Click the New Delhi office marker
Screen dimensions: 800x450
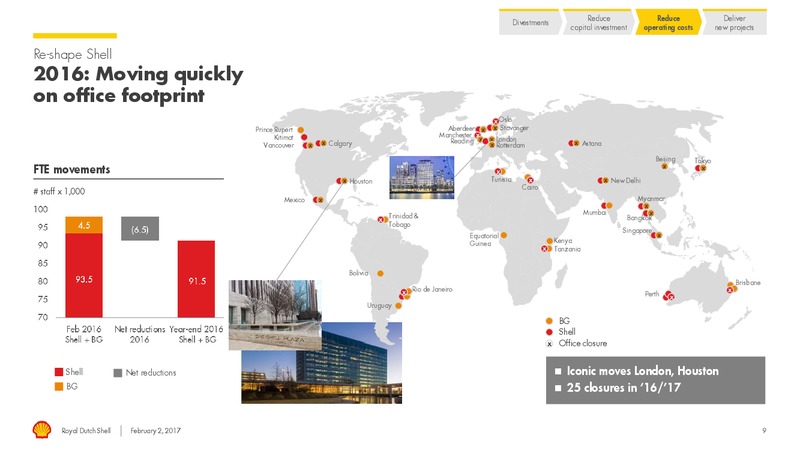pos(603,181)
